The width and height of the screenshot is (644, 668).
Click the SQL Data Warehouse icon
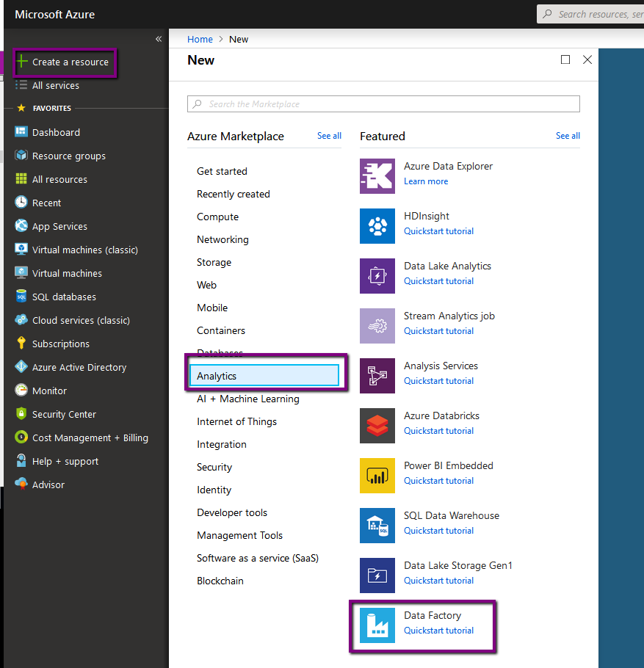pyautogui.click(x=377, y=526)
